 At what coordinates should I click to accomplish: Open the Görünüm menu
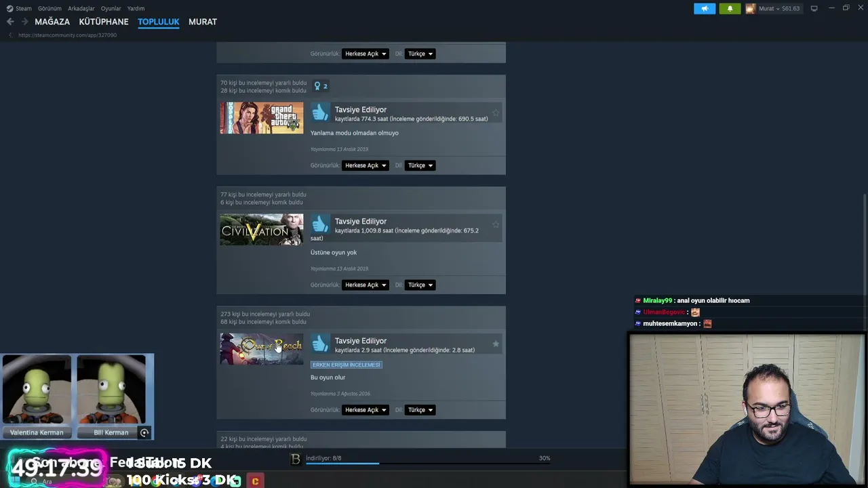coord(50,8)
